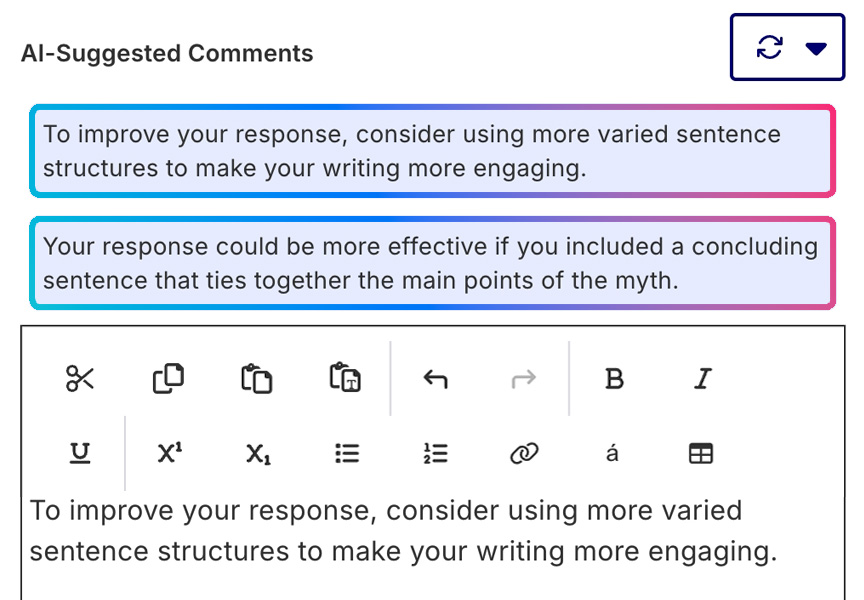Click the Cut scissors icon
The image size is (864, 600).
pyautogui.click(x=80, y=379)
